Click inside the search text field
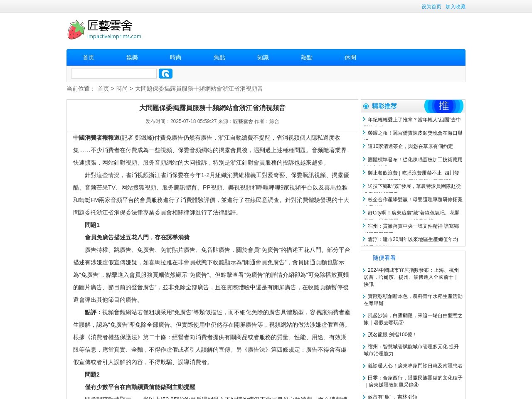The width and height of the screenshot is (532, 399). tap(113, 74)
